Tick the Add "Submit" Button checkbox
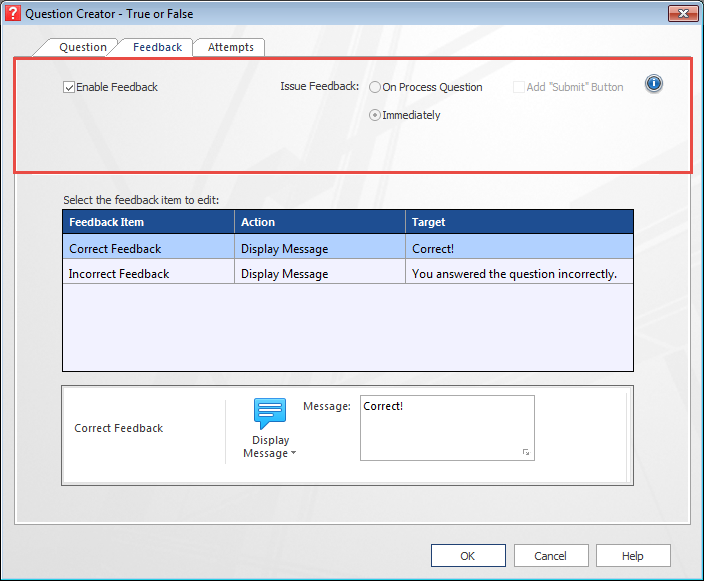704x581 pixels. pyautogui.click(x=519, y=87)
